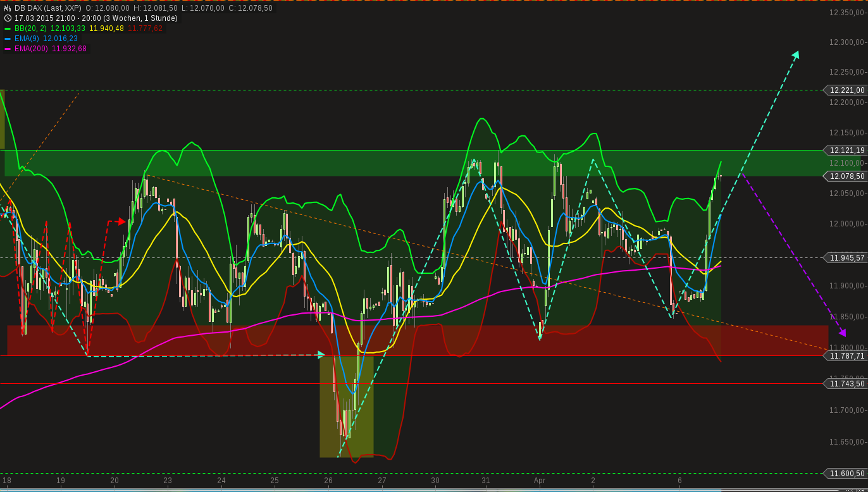Select the 11.600,50 price tag bottom right
The width and height of the screenshot is (868, 492).
pyautogui.click(x=846, y=472)
